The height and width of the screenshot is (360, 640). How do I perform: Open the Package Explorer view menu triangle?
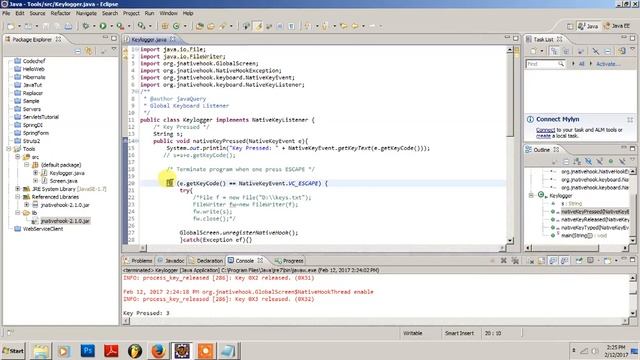(x=114, y=50)
